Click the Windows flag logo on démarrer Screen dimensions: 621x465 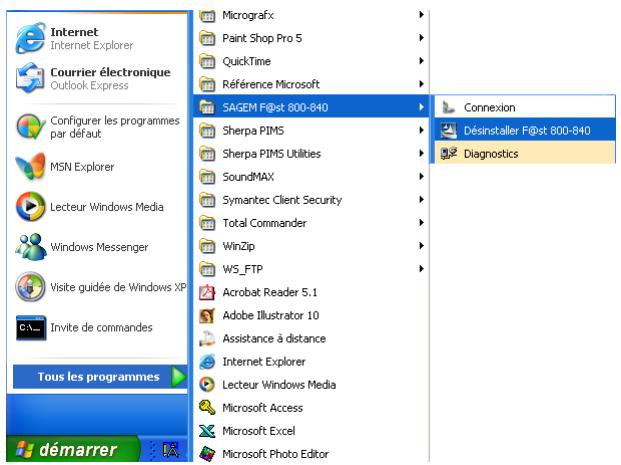25,450
